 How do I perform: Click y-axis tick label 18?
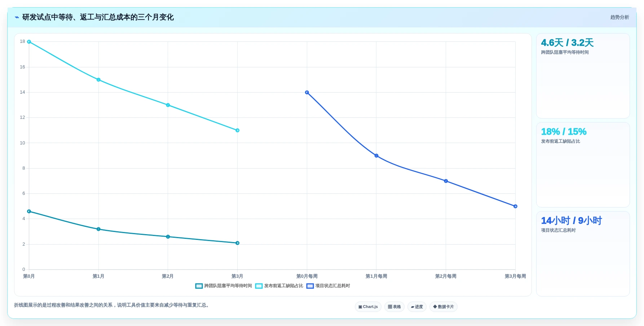22,42
